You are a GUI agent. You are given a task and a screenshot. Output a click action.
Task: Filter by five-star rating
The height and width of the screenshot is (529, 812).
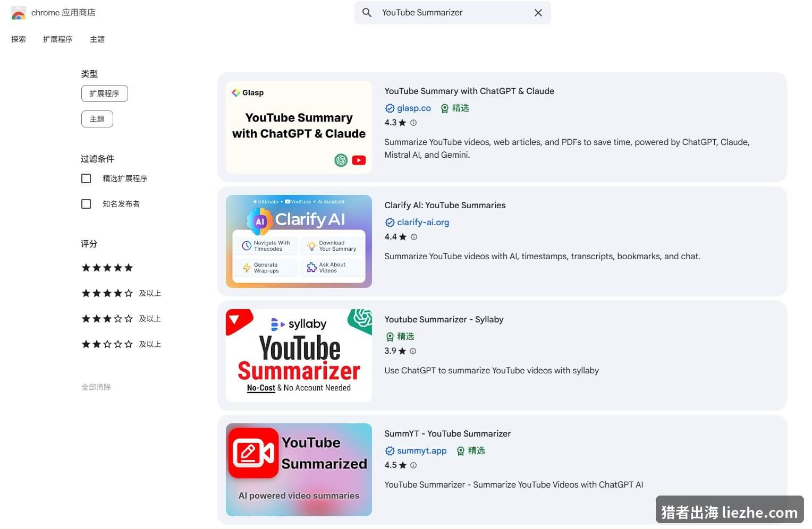click(x=107, y=268)
